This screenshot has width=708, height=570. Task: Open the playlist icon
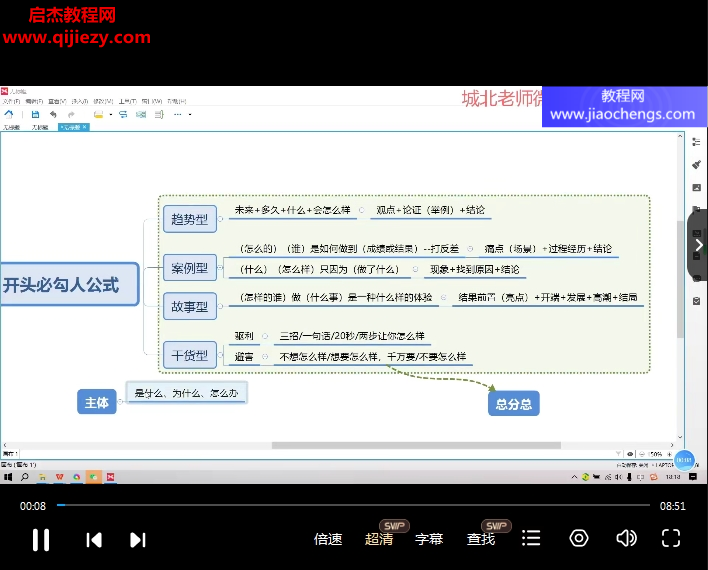(x=531, y=538)
